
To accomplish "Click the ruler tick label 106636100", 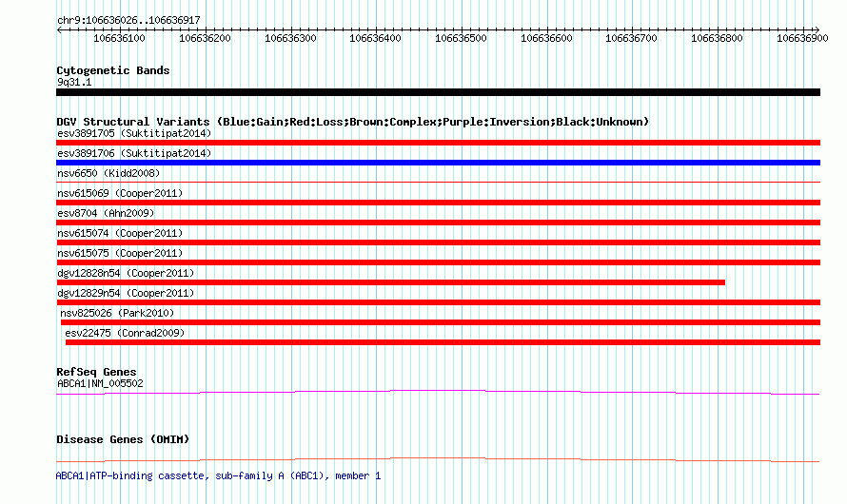I will tap(119, 38).
